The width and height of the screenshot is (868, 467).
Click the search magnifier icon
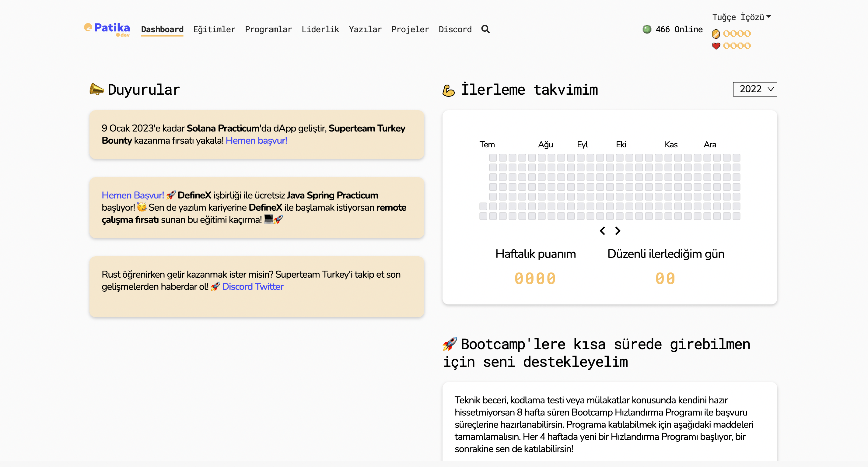(485, 29)
